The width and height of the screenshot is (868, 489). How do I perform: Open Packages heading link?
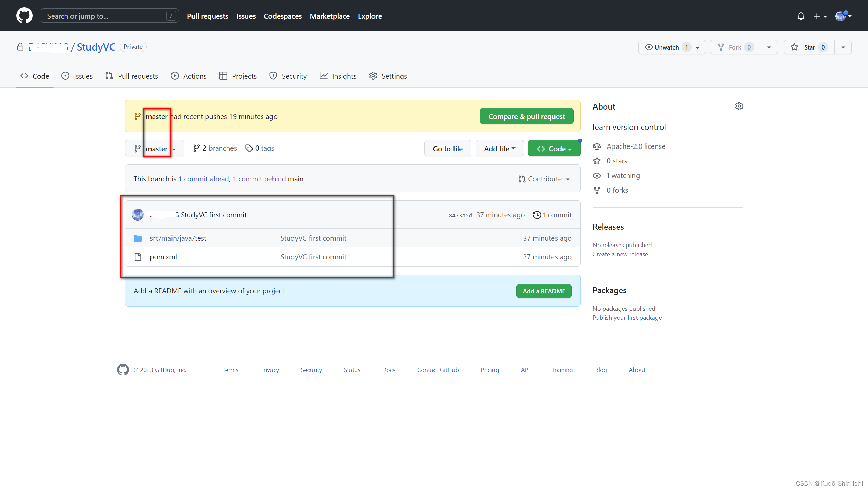point(609,290)
